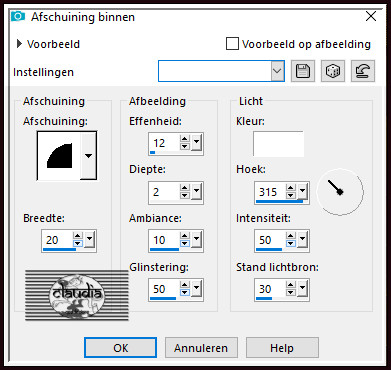Click the Stand lichtbron field showing 30

click(271, 288)
